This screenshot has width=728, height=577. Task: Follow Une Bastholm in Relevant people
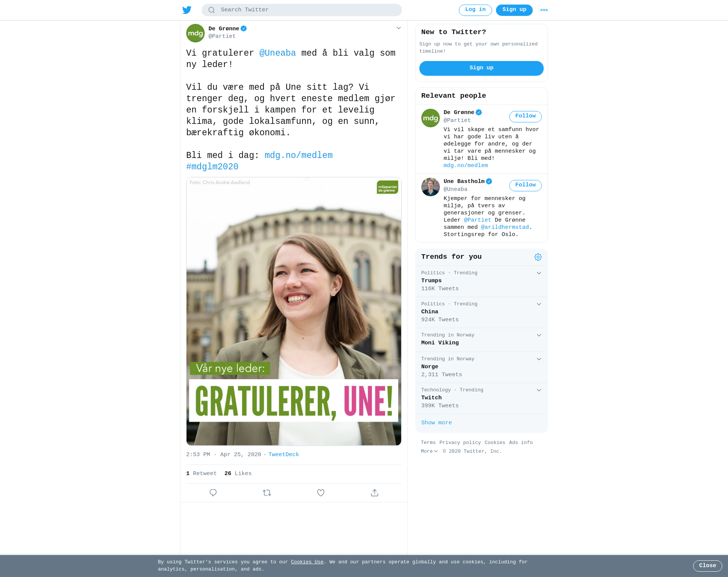525,185
